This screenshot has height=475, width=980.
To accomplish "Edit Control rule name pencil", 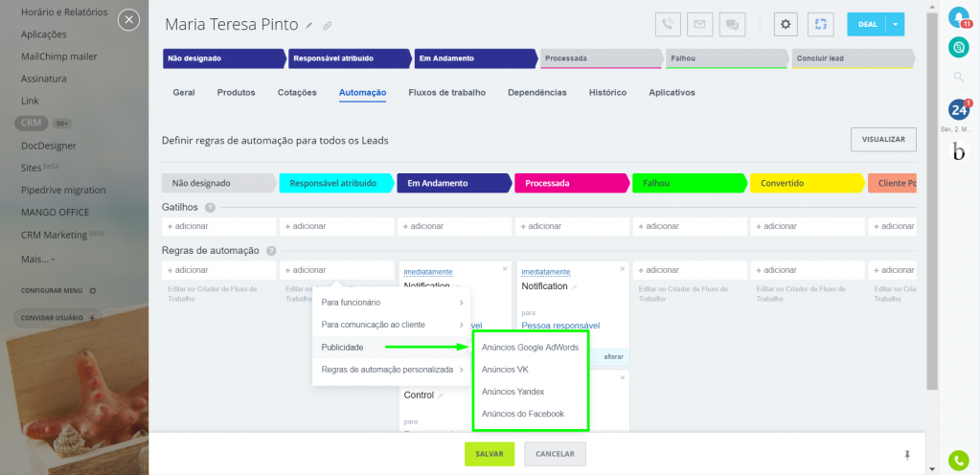I will [441, 396].
